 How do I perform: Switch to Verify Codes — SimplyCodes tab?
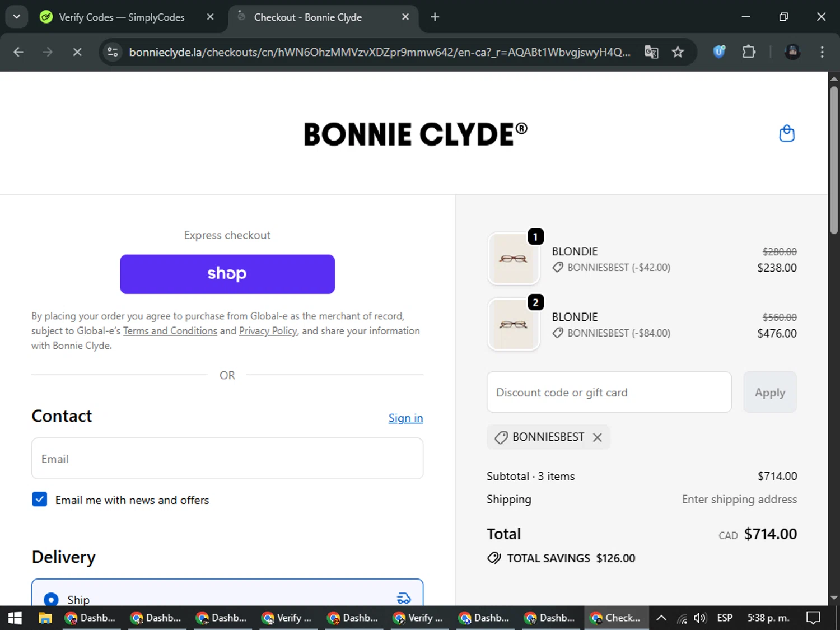(x=122, y=17)
